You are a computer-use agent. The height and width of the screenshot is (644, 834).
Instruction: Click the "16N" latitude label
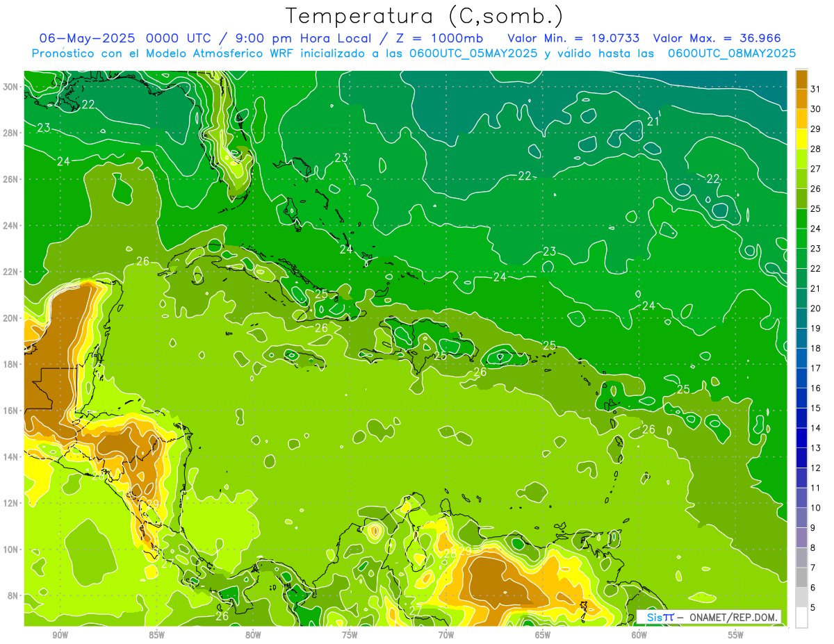coord(11,411)
